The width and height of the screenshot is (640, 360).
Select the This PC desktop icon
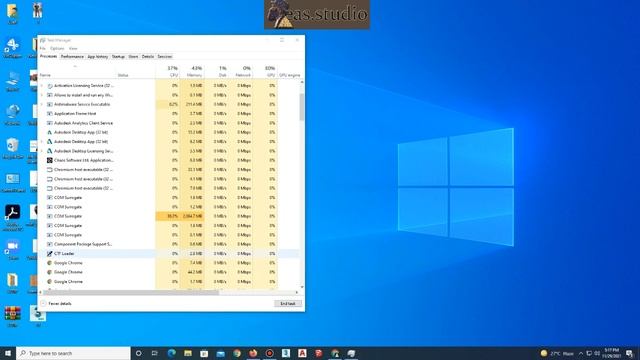click(x=13, y=81)
